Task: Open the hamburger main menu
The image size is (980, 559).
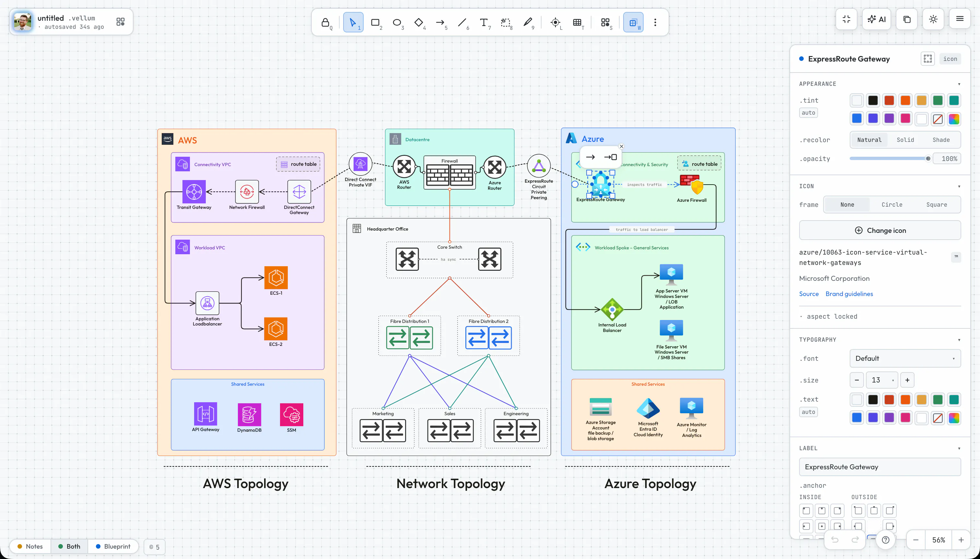Action: pos(960,19)
